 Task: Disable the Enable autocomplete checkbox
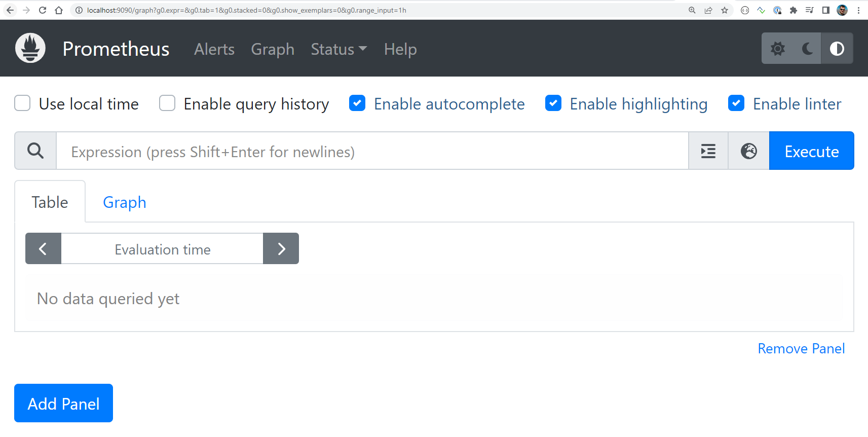pyautogui.click(x=357, y=103)
